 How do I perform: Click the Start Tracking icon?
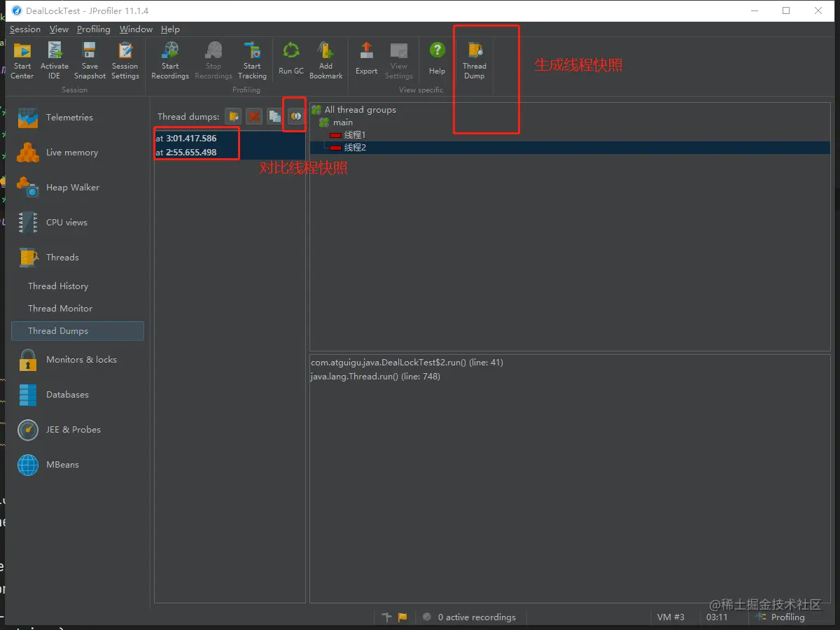[x=252, y=59]
